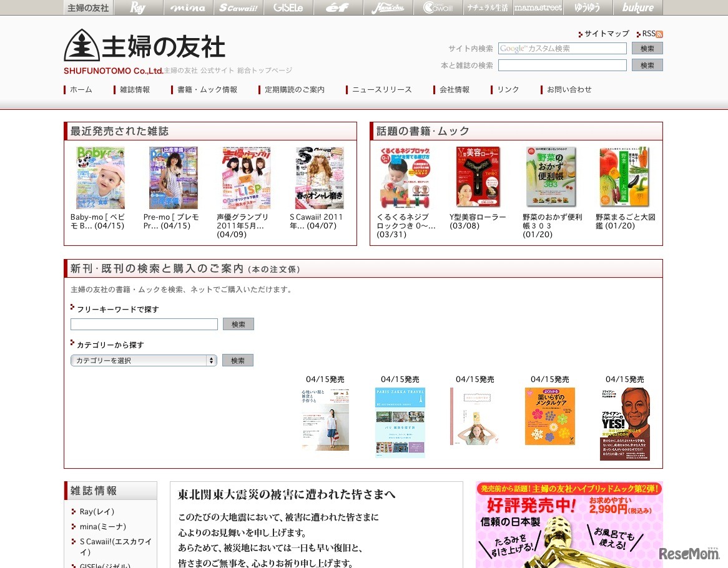Open the Paris Zakka Travel book cover
Screen dimensions: 728x568
(400, 423)
